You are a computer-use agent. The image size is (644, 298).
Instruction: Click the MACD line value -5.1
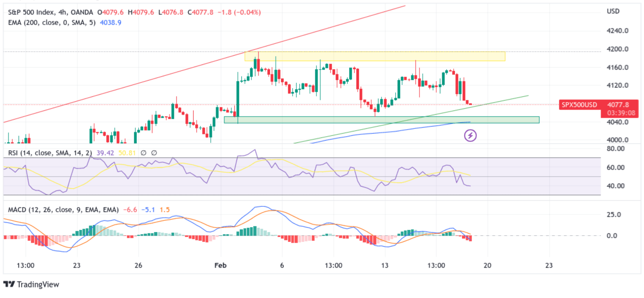(148, 210)
